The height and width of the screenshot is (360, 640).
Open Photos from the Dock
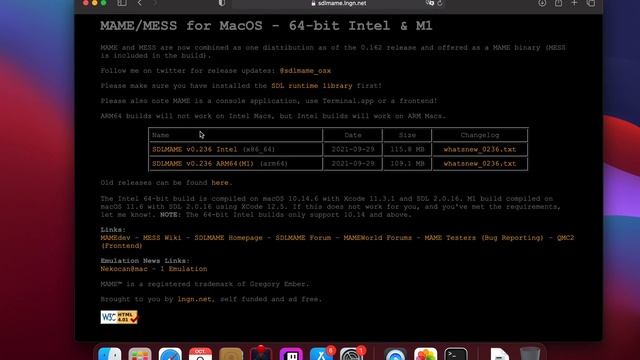(426, 354)
